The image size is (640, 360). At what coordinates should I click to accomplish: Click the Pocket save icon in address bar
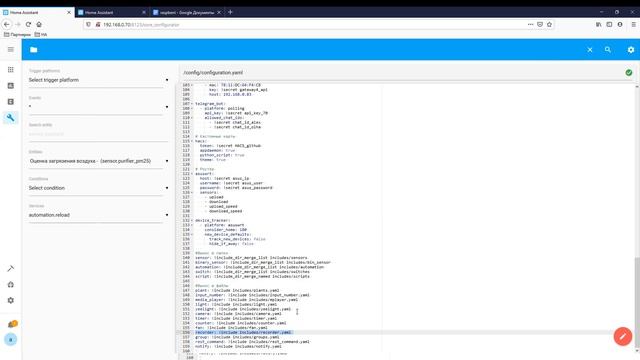tap(540, 24)
